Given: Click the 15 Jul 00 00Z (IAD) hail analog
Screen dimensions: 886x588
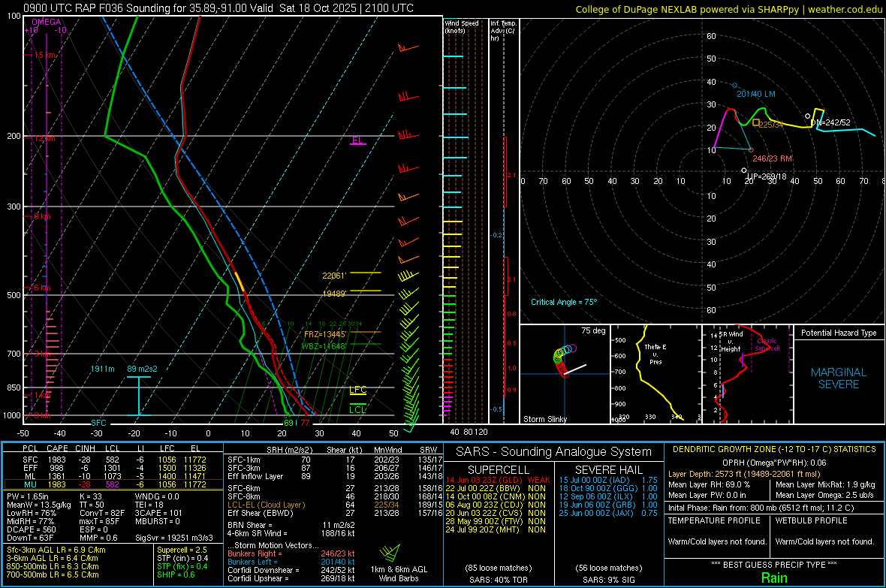Looking at the screenshot, I should coord(608,480).
